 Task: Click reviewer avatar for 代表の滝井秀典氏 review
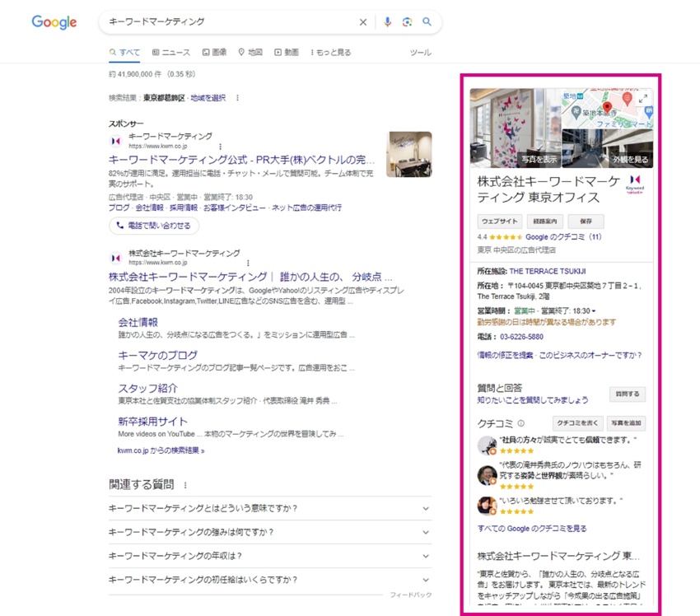click(487, 475)
